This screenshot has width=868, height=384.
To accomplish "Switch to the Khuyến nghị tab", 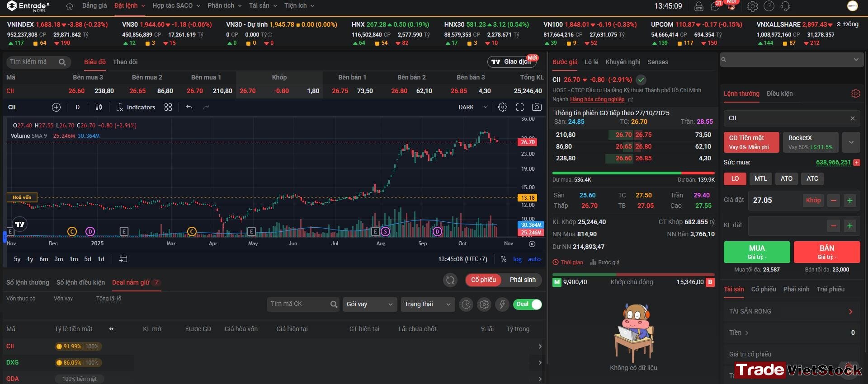I will (623, 62).
